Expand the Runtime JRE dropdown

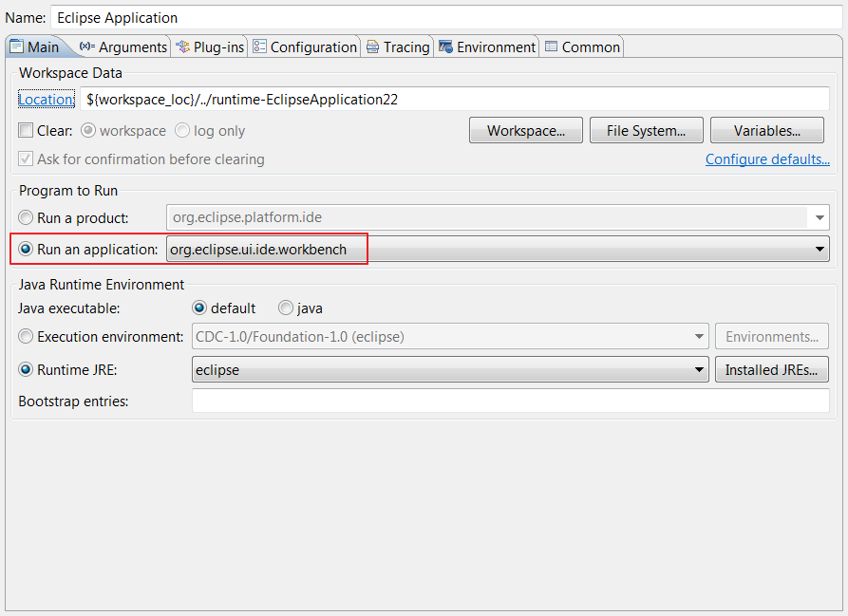[699, 369]
